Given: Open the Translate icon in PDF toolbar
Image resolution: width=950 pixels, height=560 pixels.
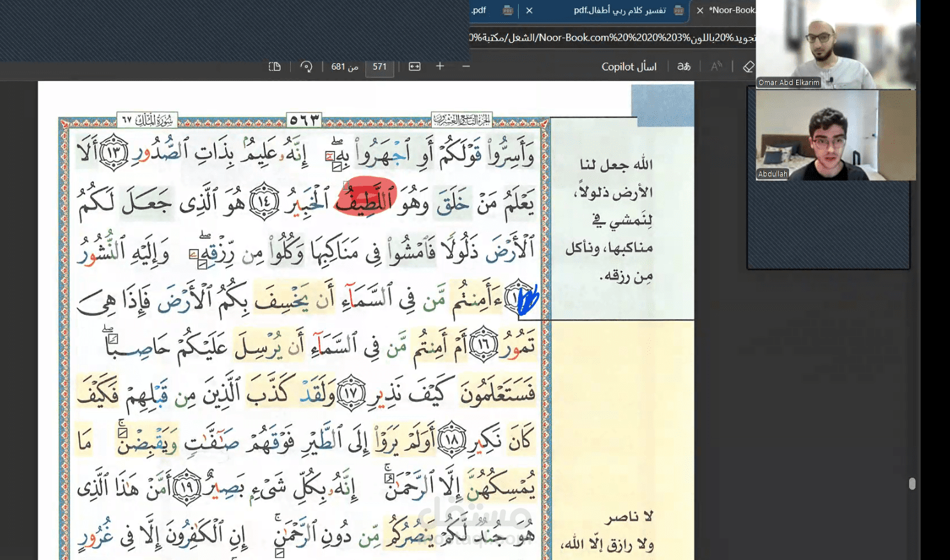Looking at the screenshot, I should (684, 66).
